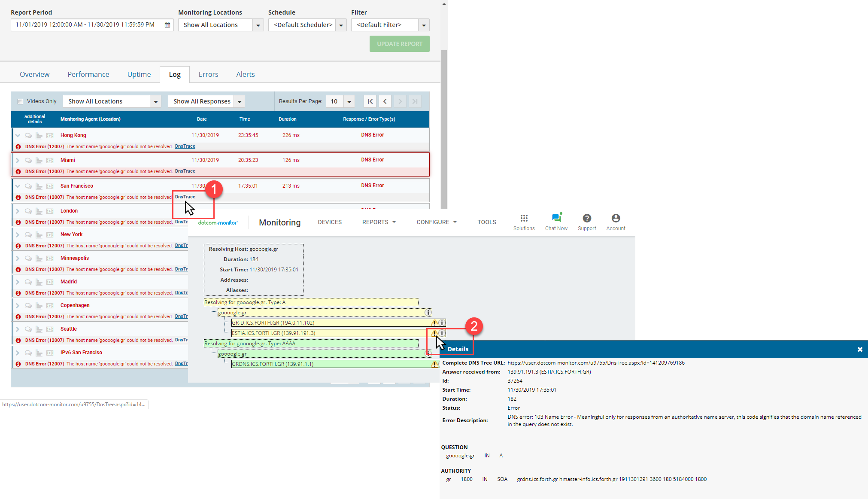Click comments icon in Hong Kong row
The image size is (868, 499).
[28, 136]
